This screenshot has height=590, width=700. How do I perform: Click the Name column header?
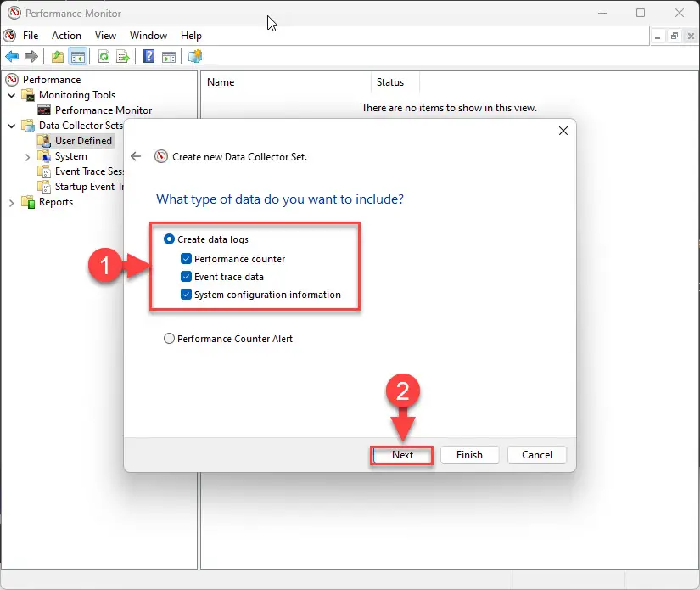286,82
